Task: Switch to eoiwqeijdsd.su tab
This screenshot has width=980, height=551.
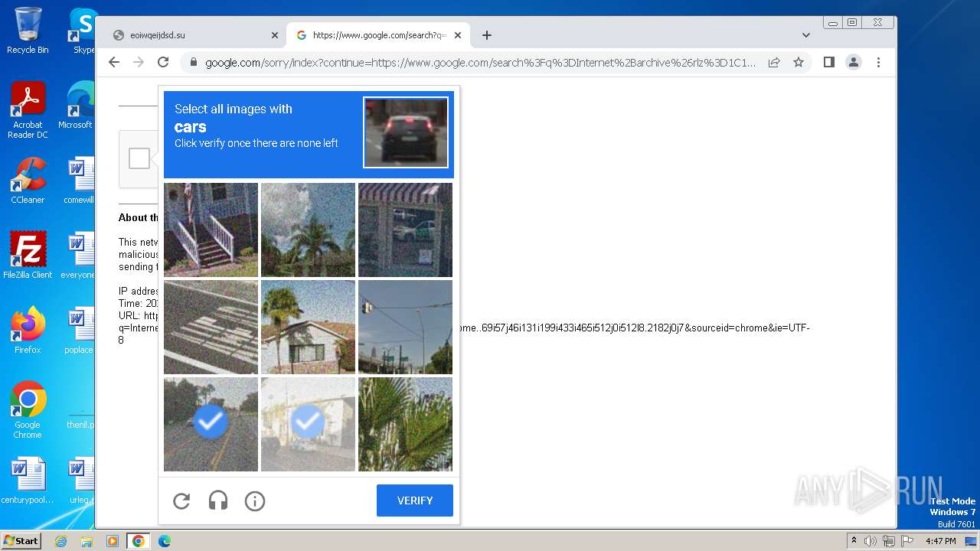Action: pos(193,35)
